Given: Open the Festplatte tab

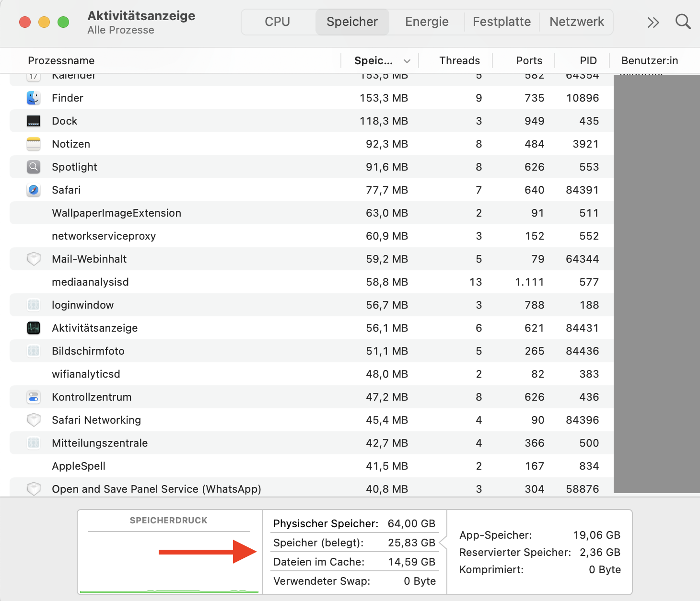Looking at the screenshot, I should [502, 22].
